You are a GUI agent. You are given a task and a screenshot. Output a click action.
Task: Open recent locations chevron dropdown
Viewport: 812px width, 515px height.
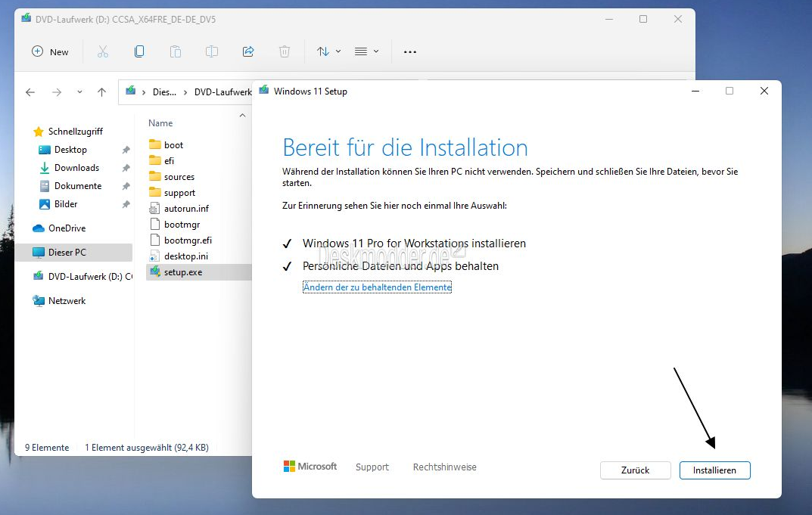[79, 92]
